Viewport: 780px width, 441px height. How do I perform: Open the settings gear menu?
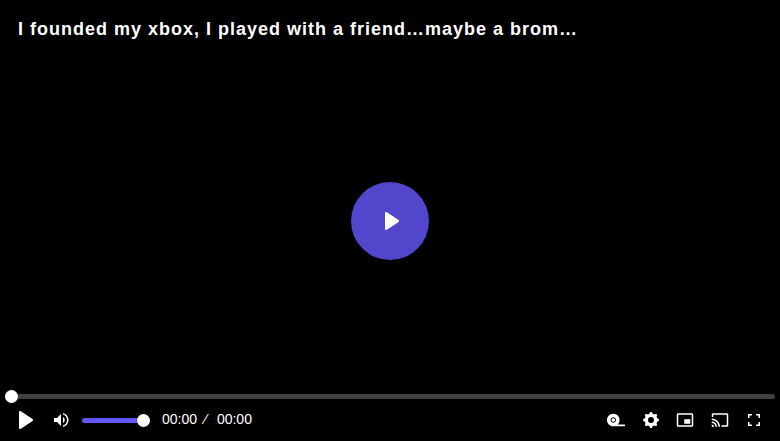(x=651, y=420)
